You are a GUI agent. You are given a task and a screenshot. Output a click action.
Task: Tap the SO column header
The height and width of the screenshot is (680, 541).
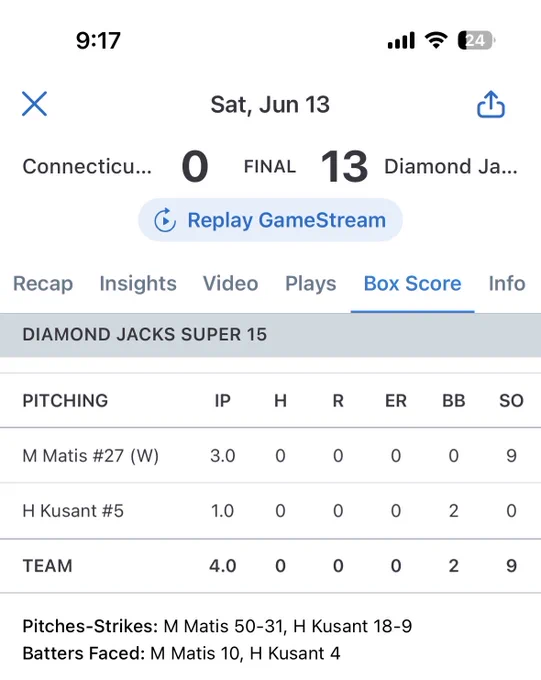(x=511, y=401)
